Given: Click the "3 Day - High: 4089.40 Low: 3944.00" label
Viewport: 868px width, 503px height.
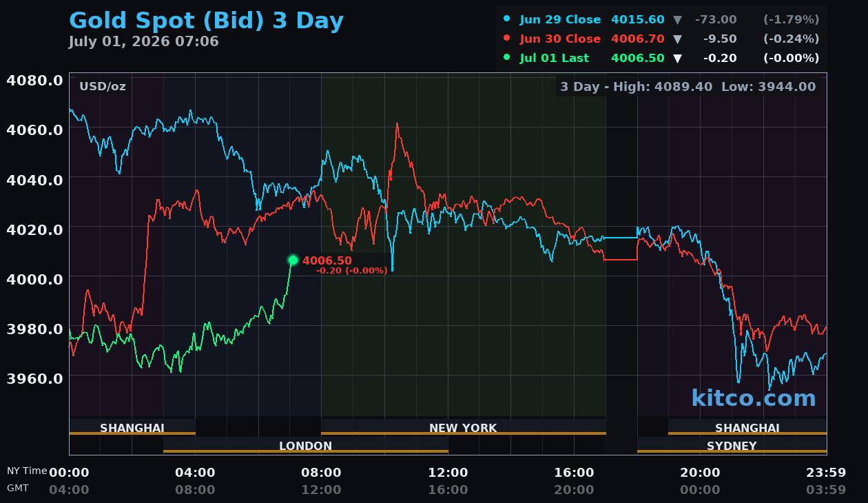Looking at the screenshot, I should [x=688, y=87].
